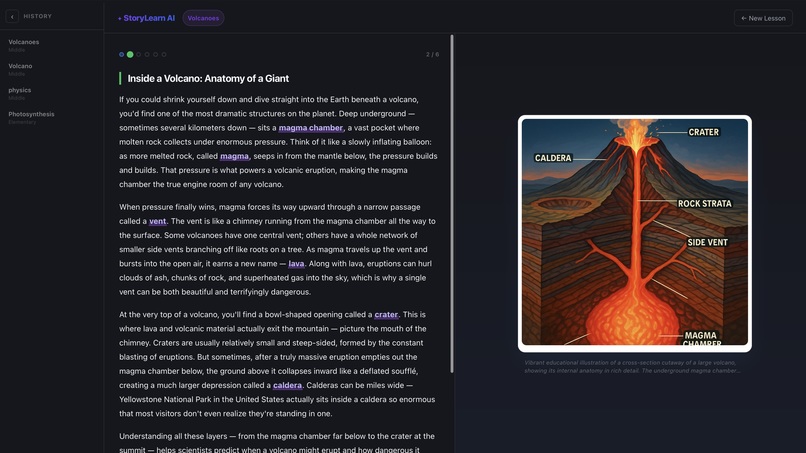The image size is (806, 453).
Task: Open the Volcano history lesson
Action: tap(20, 69)
